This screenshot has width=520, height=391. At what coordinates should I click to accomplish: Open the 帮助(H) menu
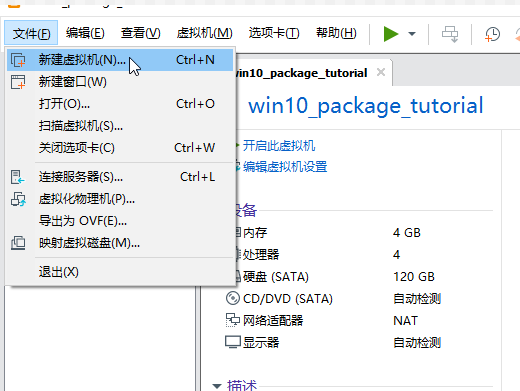point(336,33)
